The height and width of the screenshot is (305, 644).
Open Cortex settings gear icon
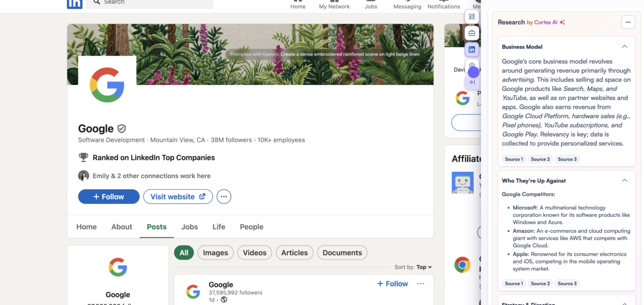pos(472,66)
